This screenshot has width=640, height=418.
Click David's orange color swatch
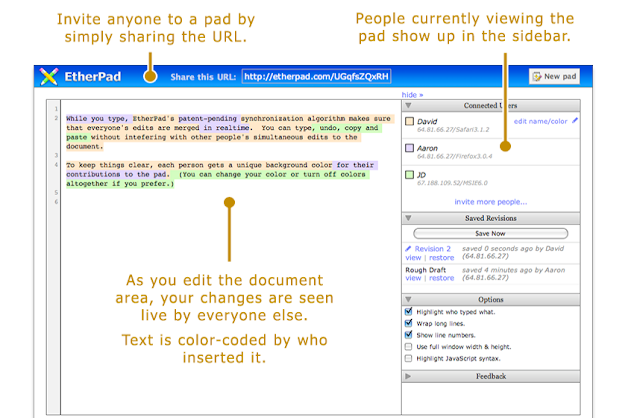click(x=409, y=121)
